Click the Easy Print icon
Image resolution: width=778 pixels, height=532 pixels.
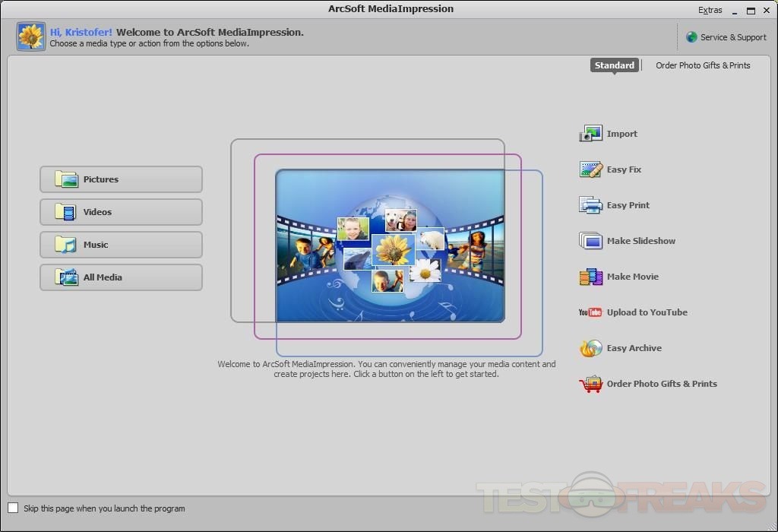coord(590,204)
